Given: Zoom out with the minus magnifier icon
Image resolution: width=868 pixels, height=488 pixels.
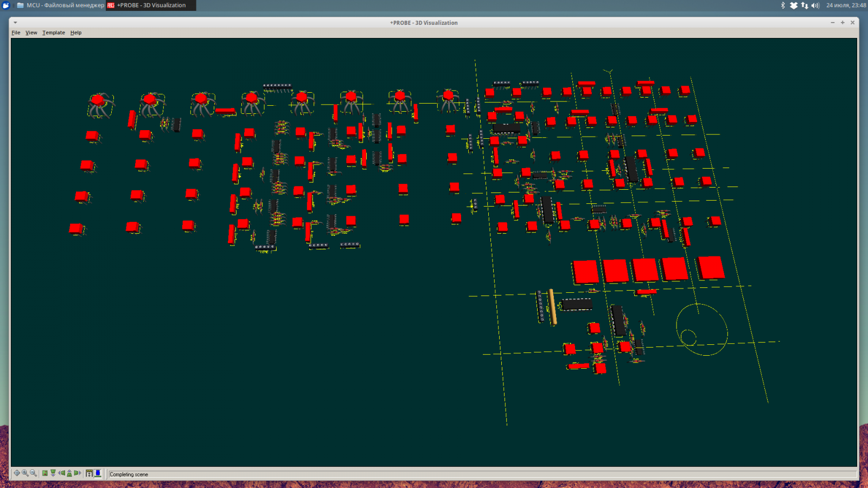Looking at the screenshot, I should coord(33,473).
